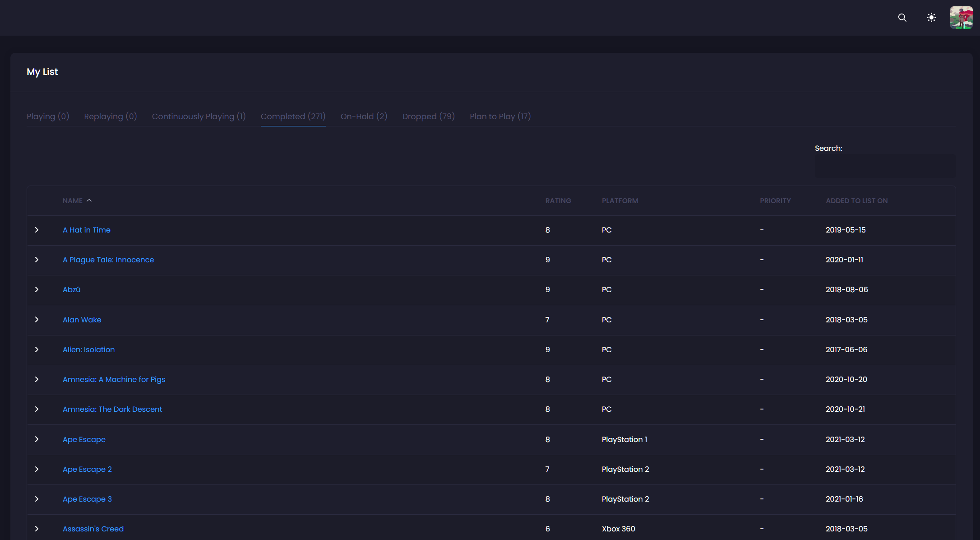
Task: Open A Plague Tale: Innocence game page
Action: [x=108, y=260]
